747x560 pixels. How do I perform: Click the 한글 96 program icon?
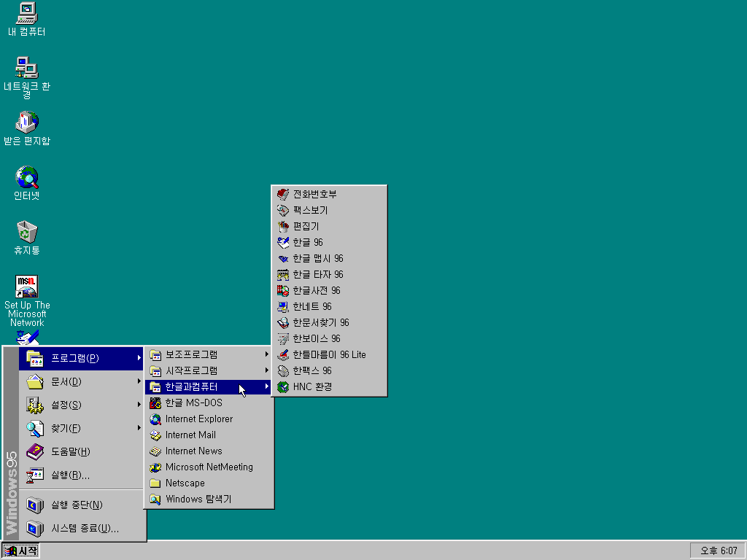[x=283, y=242]
